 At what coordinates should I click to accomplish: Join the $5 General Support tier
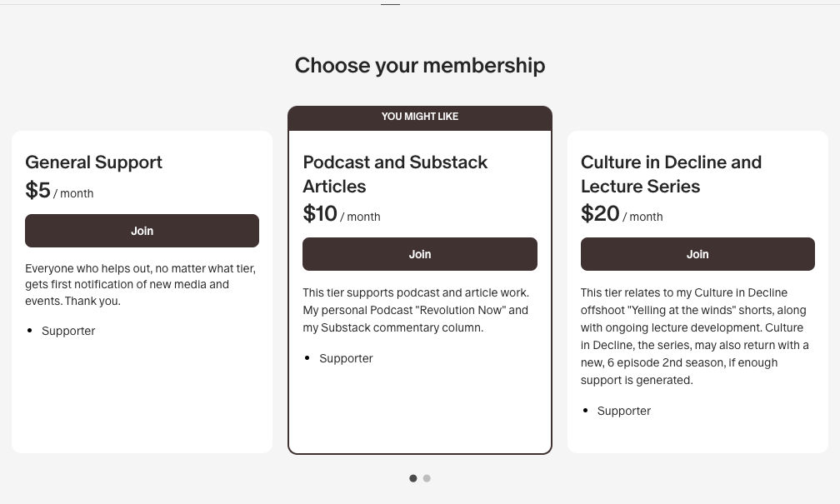click(x=142, y=231)
